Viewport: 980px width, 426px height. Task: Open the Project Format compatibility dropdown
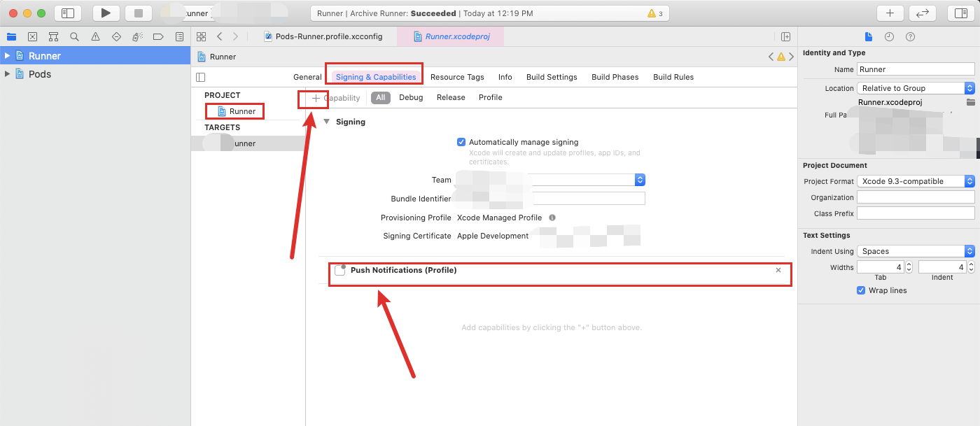point(970,180)
